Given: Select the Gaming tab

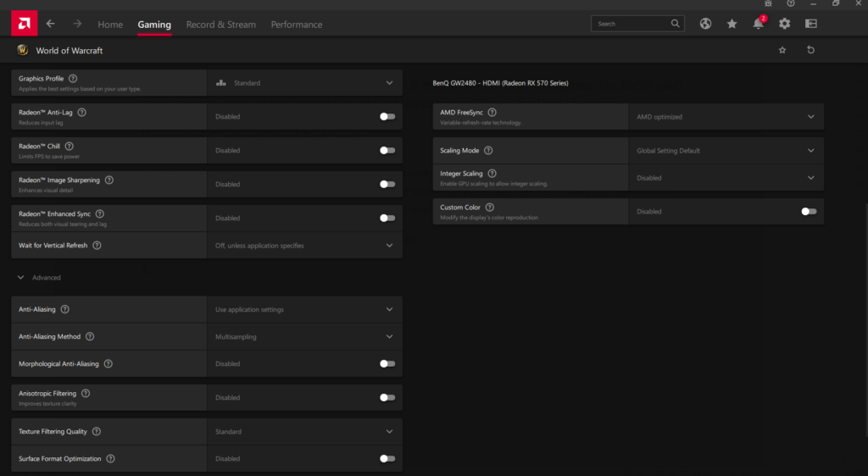Looking at the screenshot, I should (x=154, y=25).
